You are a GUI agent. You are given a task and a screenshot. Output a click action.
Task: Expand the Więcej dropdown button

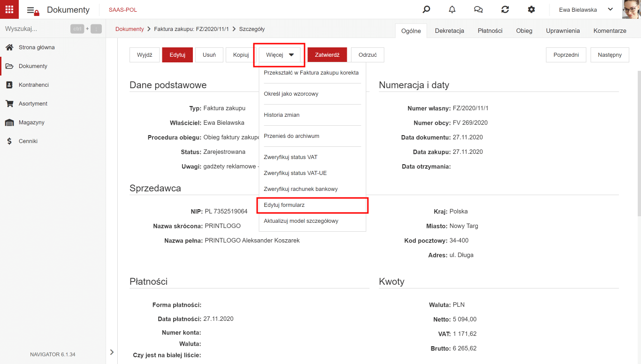pos(280,55)
